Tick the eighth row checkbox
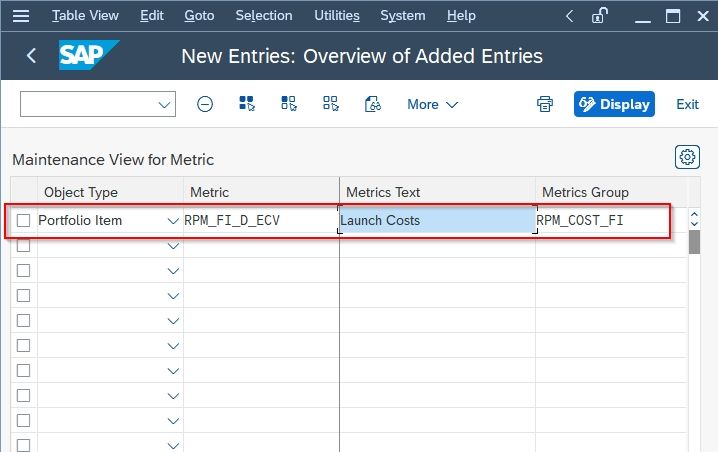The image size is (718, 452). coord(23,395)
